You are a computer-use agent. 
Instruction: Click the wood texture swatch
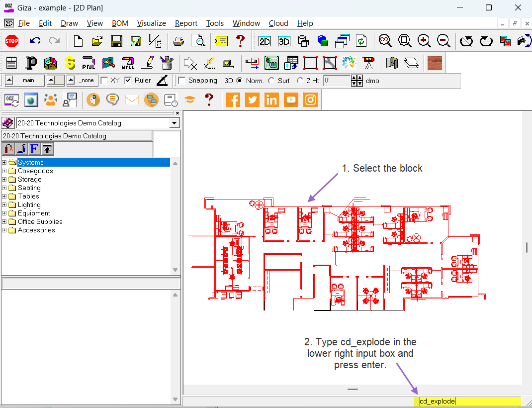[435, 63]
